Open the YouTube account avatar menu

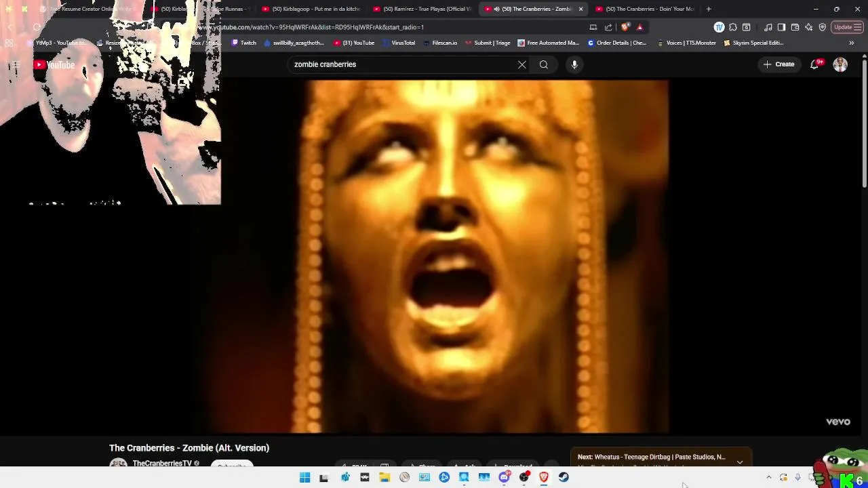pyautogui.click(x=840, y=64)
